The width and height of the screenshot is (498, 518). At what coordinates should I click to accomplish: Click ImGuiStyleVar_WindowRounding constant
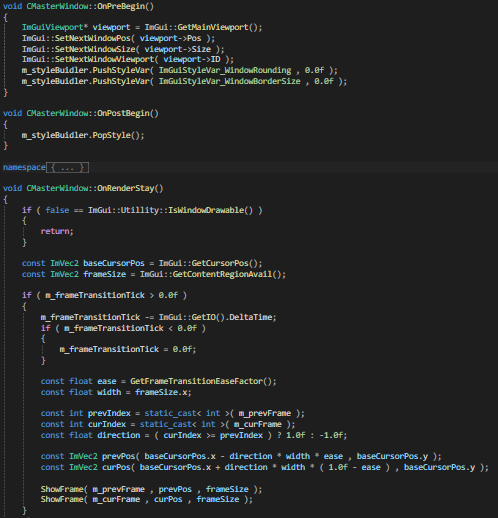point(225,70)
